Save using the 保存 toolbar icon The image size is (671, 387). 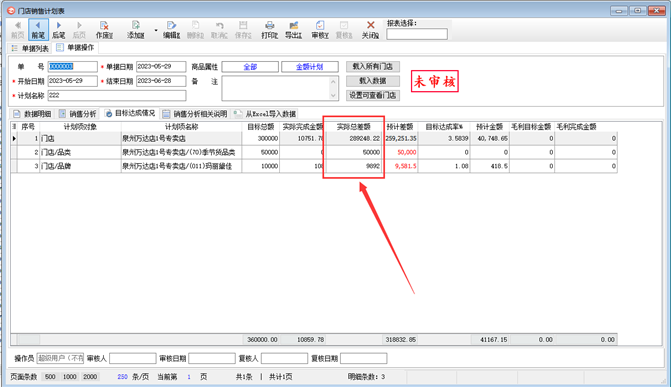pos(243,30)
